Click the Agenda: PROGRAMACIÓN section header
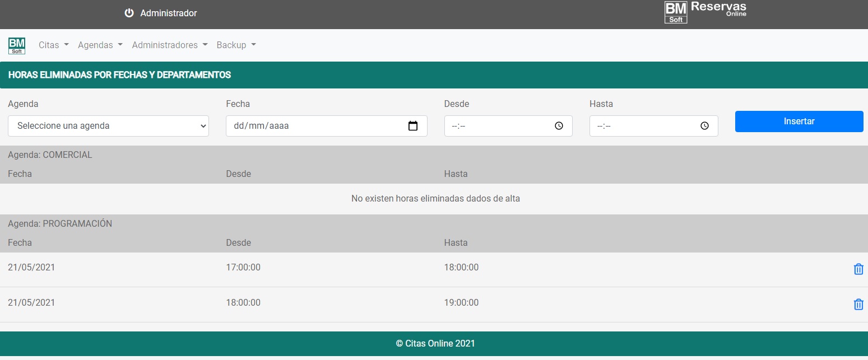This screenshot has height=360, width=868. [x=60, y=224]
